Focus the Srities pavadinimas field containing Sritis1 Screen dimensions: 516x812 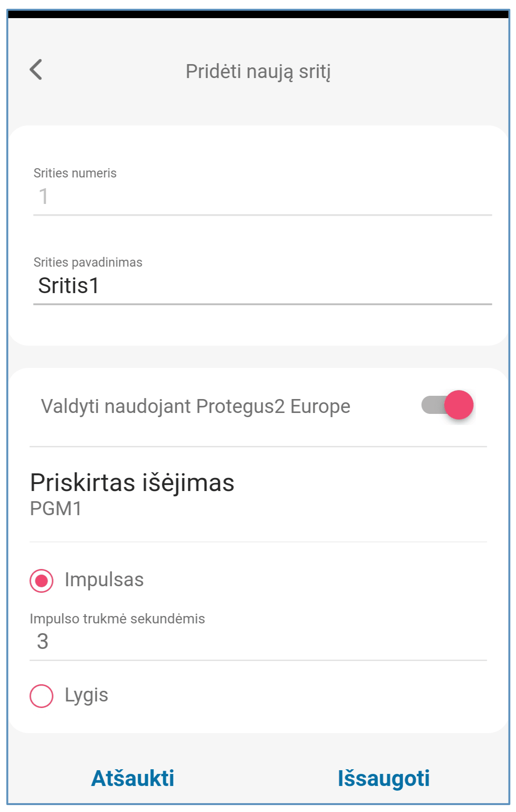coord(262,286)
